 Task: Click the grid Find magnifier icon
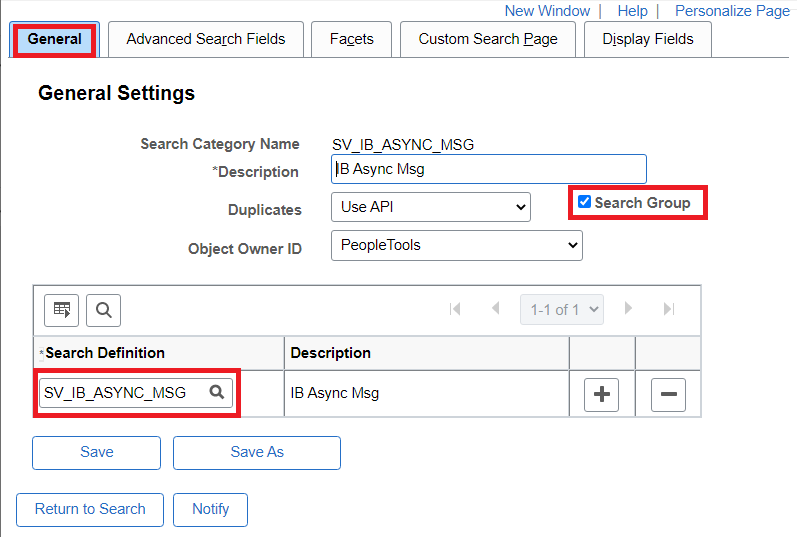[103, 310]
